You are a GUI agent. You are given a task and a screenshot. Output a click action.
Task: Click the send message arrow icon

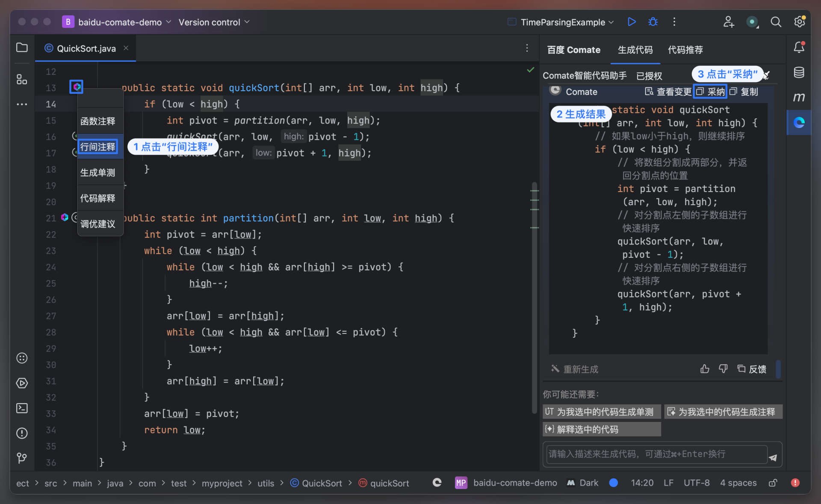(x=773, y=457)
